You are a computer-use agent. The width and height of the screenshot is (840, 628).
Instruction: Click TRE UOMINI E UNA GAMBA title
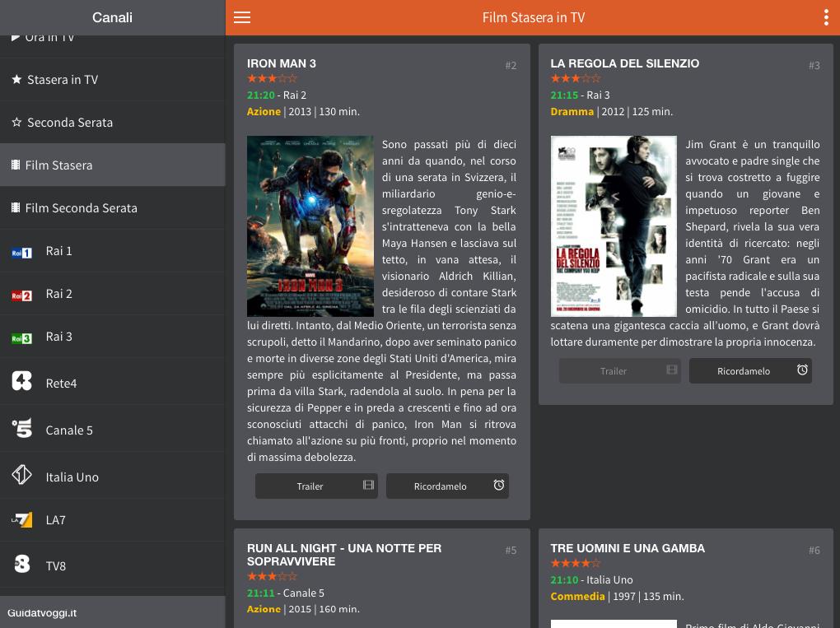[628, 548]
